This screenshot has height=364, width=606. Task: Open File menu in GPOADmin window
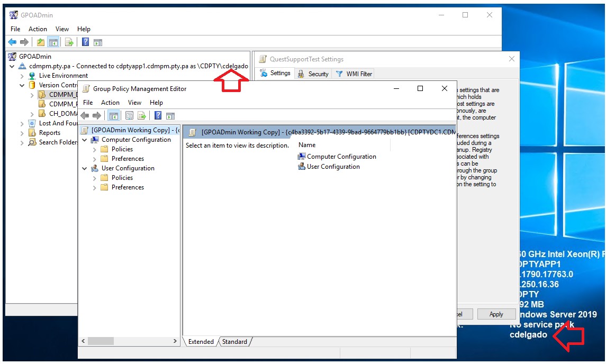(x=15, y=29)
